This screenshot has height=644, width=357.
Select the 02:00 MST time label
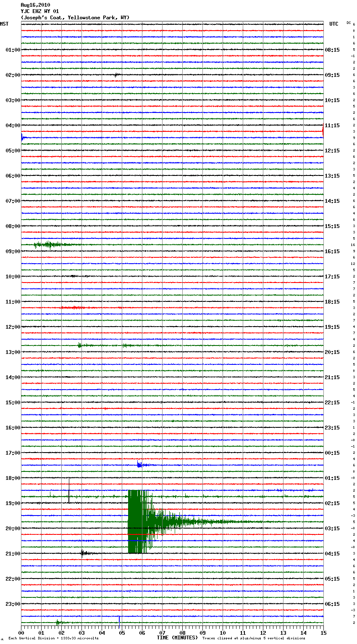point(13,75)
